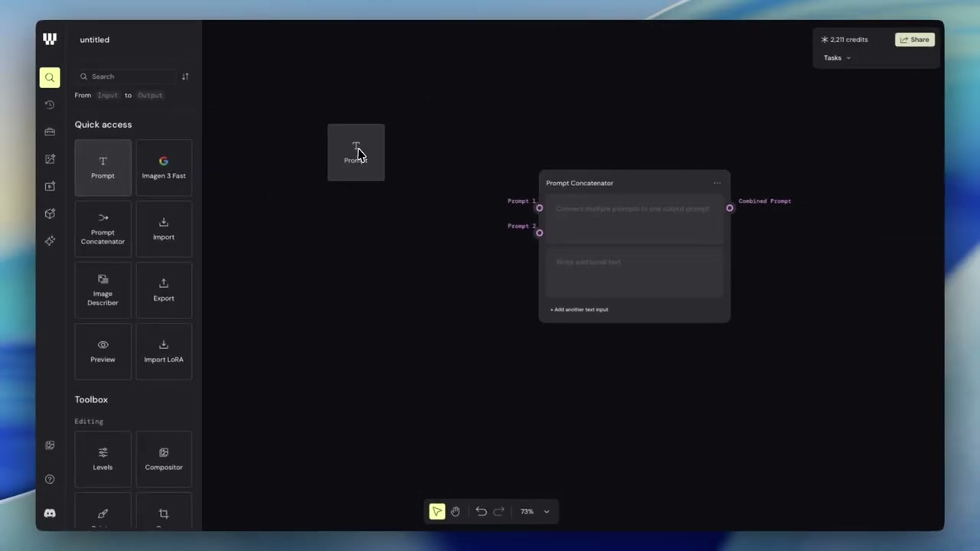This screenshot has height=551, width=980.
Task: Open the search panel in left sidebar
Action: coord(50,77)
